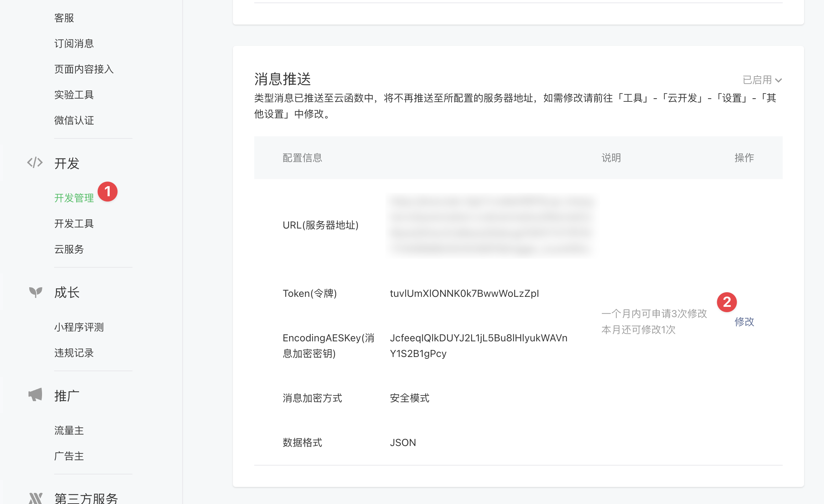Screen dimensions: 824x504
Task: Open 开发工具 menu item
Action: point(74,224)
